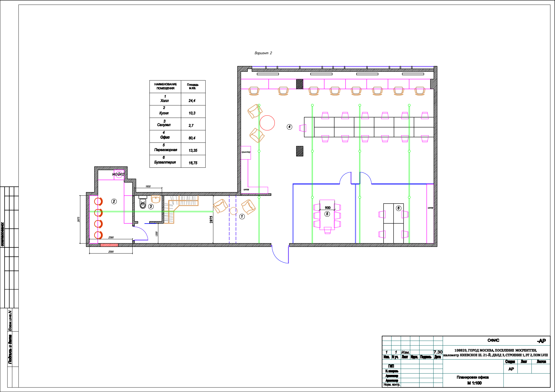
Task: Select the bold '2875' dimension in the hall
Action: (211, 220)
